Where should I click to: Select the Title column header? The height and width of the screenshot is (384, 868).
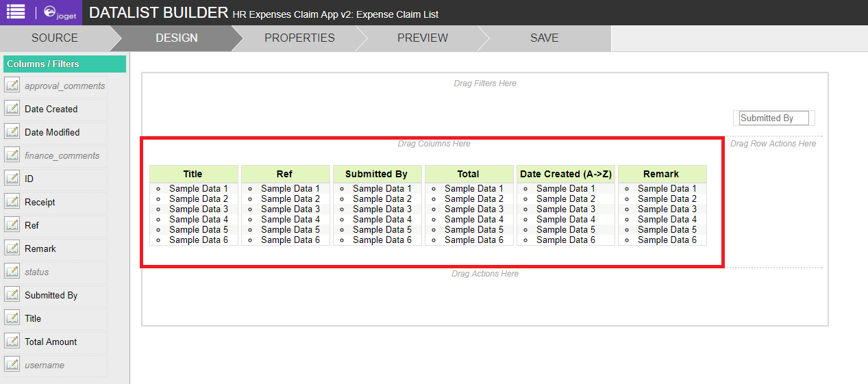point(193,174)
